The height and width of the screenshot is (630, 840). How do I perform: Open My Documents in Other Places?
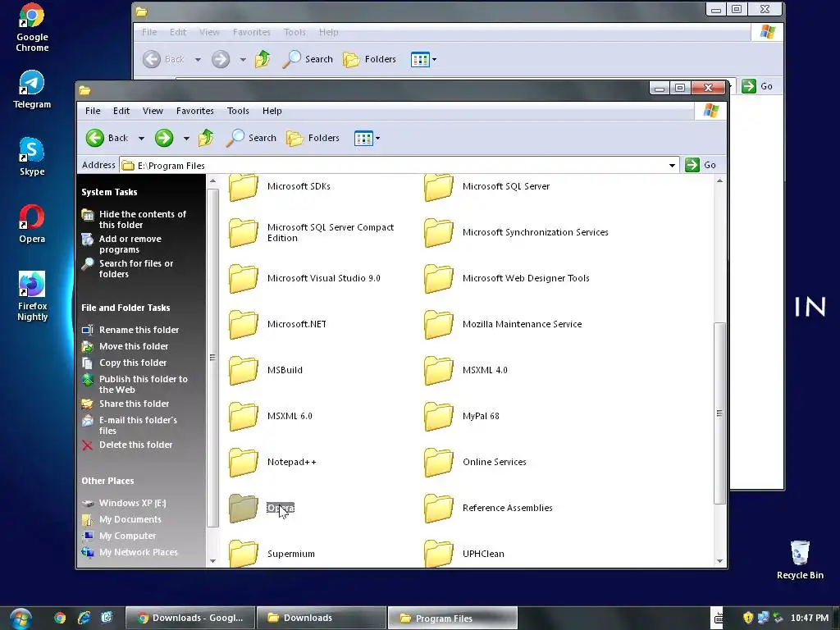click(x=130, y=519)
